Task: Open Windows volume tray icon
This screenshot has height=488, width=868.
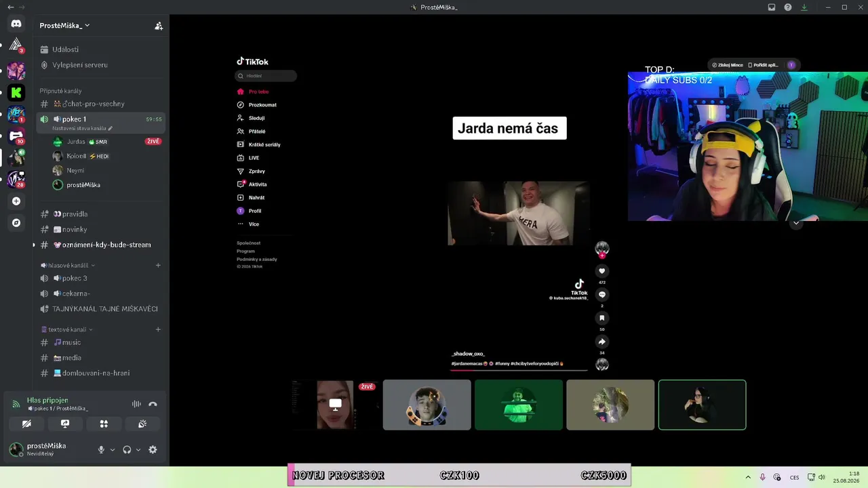Action: [822, 477]
